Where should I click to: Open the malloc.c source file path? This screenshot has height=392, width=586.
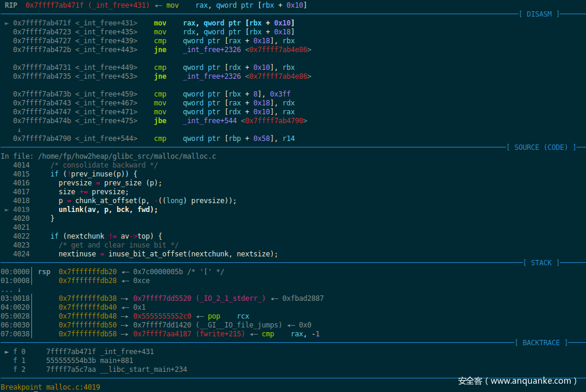point(127,156)
